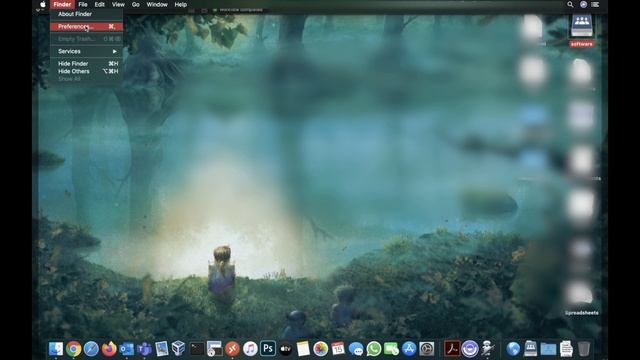This screenshot has width=640, height=360.
Task: Open the Go menu
Action: pos(136,4)
